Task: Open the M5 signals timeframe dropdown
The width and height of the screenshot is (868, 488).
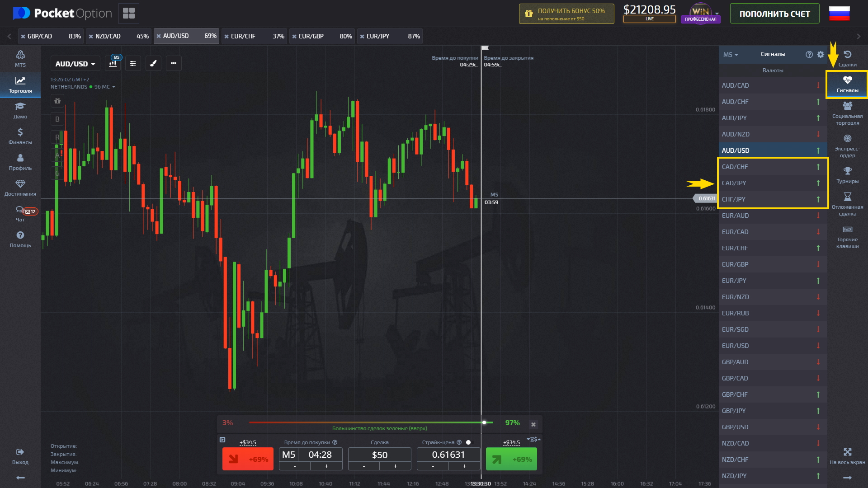Action: coord(731,54)
